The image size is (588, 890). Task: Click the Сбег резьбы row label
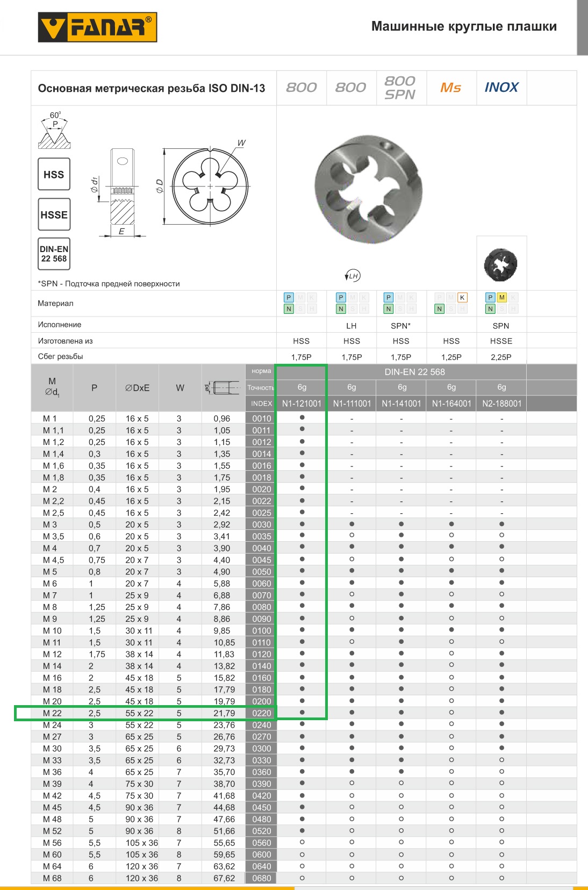60,356
